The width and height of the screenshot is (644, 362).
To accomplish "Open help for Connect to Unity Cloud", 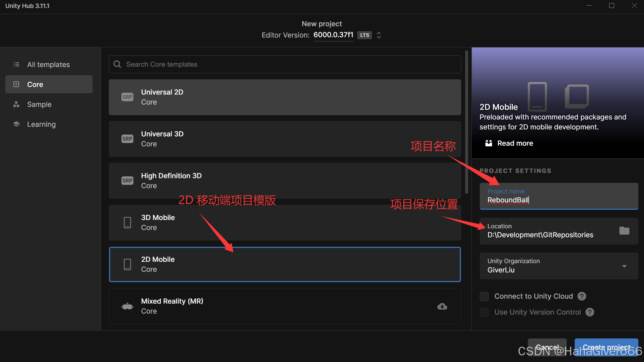I will click(x=582, y=296).
